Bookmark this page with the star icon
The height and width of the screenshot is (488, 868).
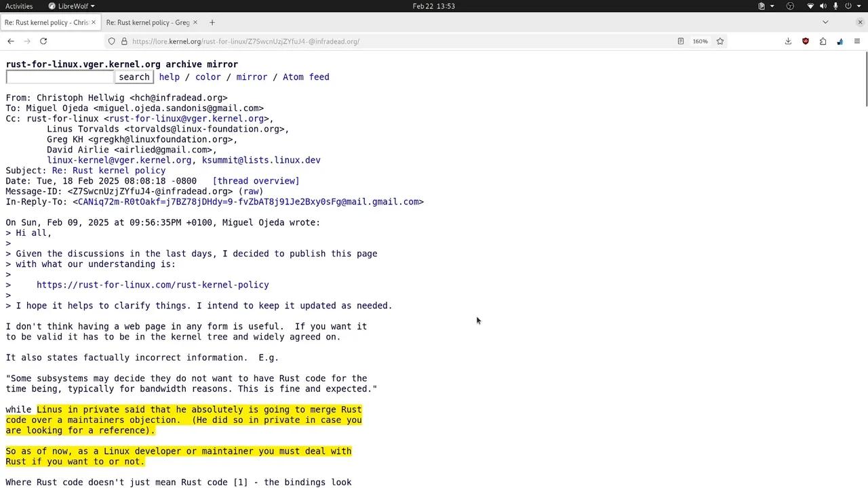pyautogui.click(x=720, y=41)
